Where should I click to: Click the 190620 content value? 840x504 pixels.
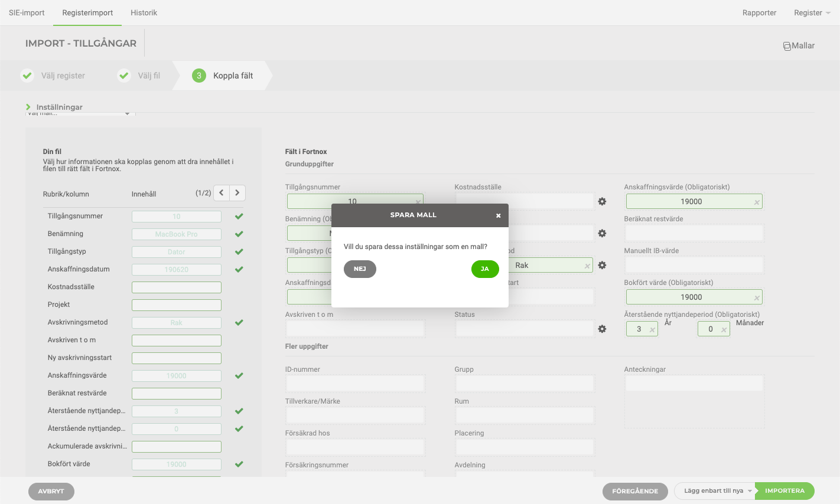177,270
